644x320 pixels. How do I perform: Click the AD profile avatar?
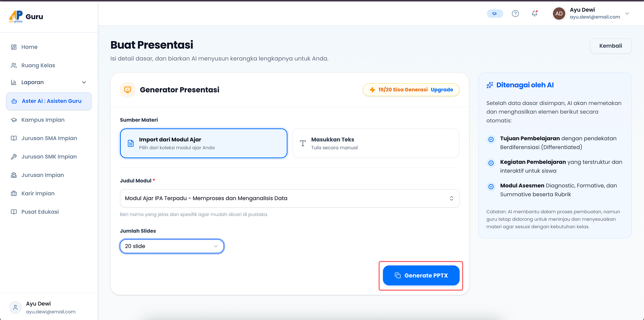pyautogui.click(x=559, y=13)
